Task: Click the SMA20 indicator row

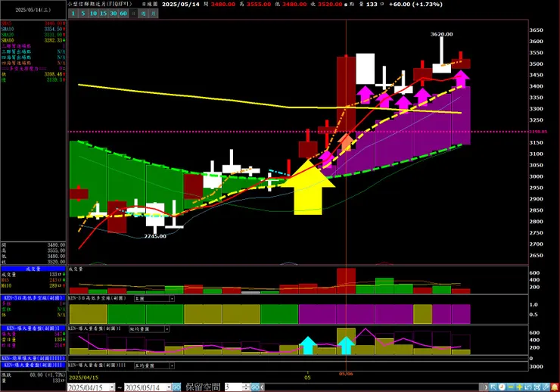Action: pyautogui.click(x=33, y=35)
